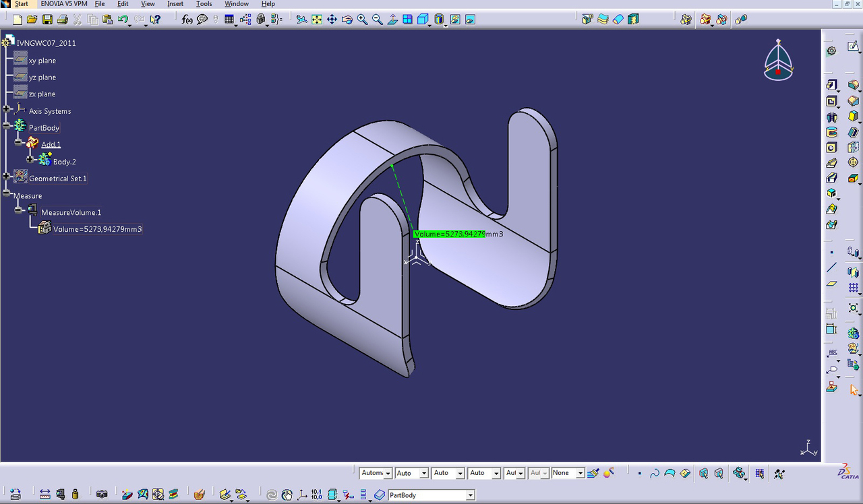863x504 pixels.
Task: Open the Design Table tool
Action: pos(229,20)
